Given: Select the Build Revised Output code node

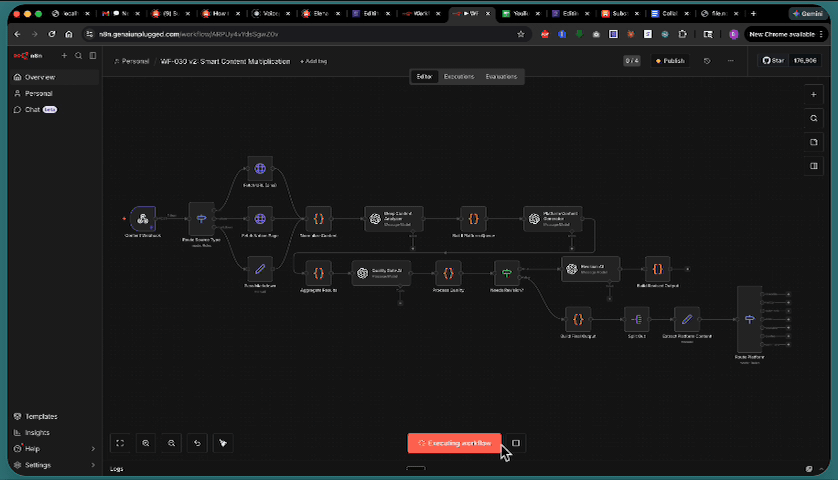Looking at the screenshot, I should click(x=657, y=269).
